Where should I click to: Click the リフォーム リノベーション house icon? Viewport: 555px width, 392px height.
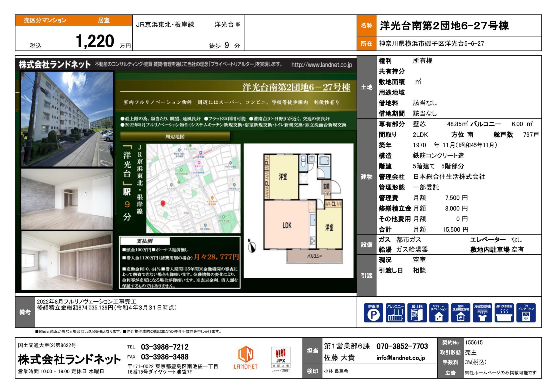point(438,313)
